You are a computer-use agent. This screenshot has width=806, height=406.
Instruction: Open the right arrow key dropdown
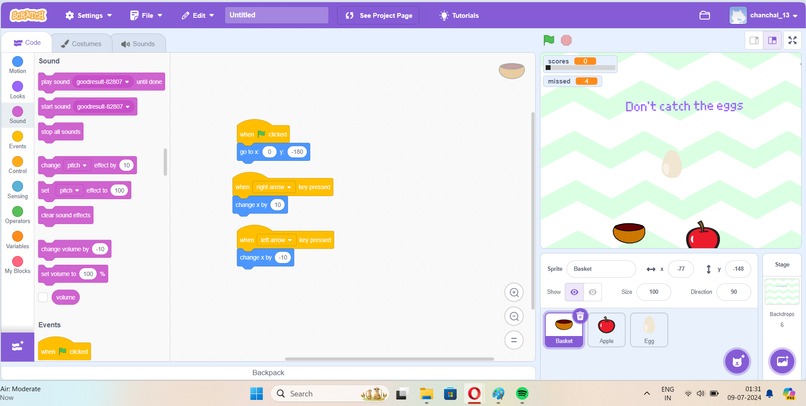[274, 187]
